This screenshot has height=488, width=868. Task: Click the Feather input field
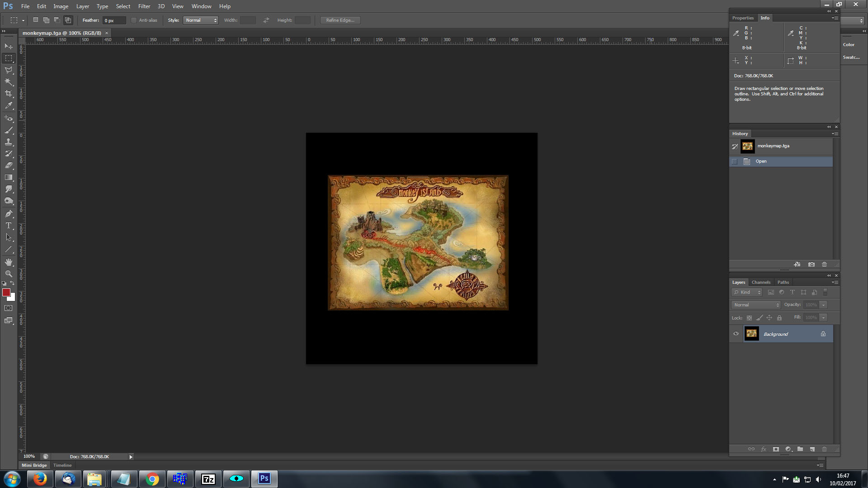pos(114,20)
